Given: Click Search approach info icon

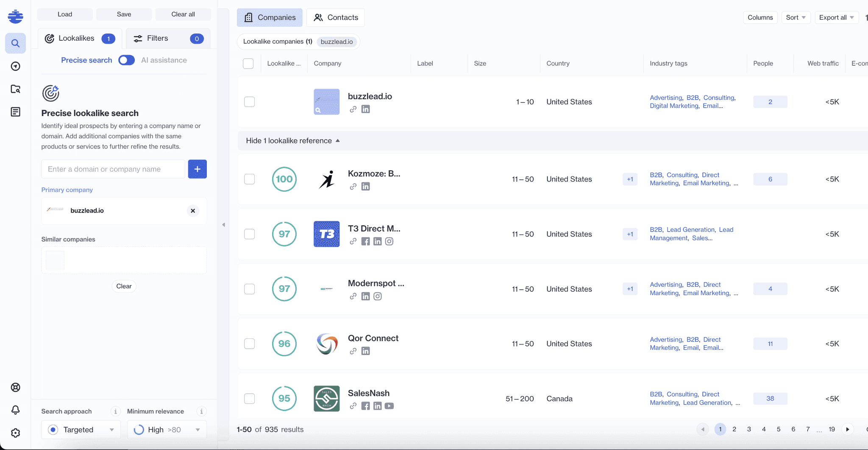Looking at the screenshot, I should click(x=115, y=411).
